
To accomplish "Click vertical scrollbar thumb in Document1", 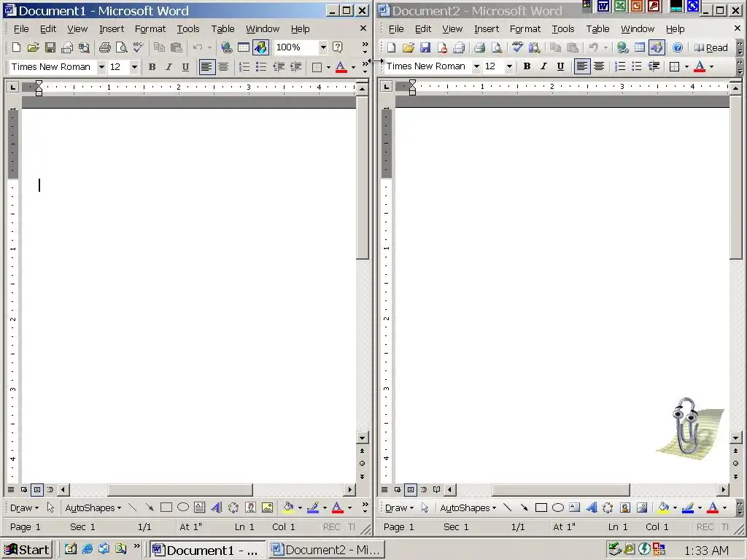I will [x=363, y=177].
